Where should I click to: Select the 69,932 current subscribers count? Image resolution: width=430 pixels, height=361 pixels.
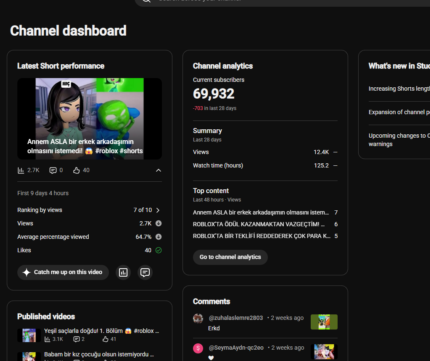(x=214, y=94)
